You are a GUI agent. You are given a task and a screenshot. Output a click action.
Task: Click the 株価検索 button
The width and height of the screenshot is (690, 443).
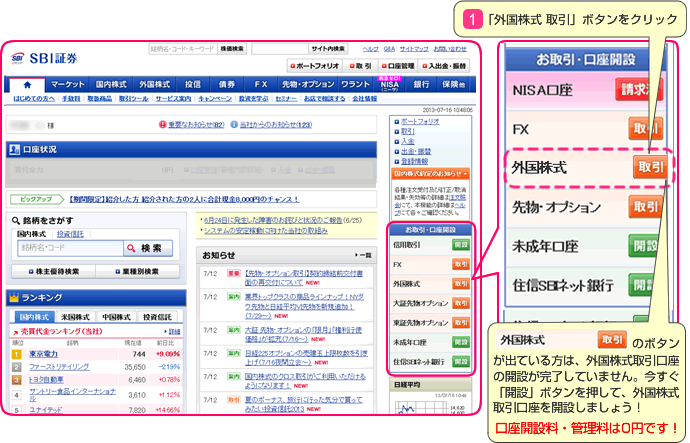tap(232, 49)
